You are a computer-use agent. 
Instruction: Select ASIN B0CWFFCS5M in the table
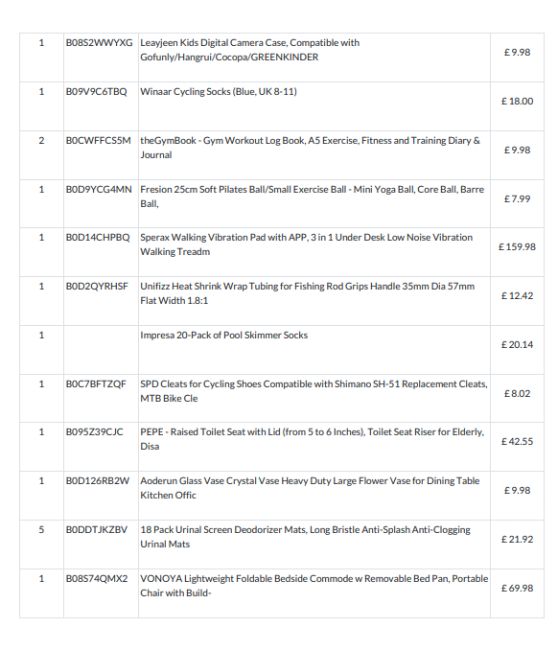pyautogui.click(x=98, y=141)
